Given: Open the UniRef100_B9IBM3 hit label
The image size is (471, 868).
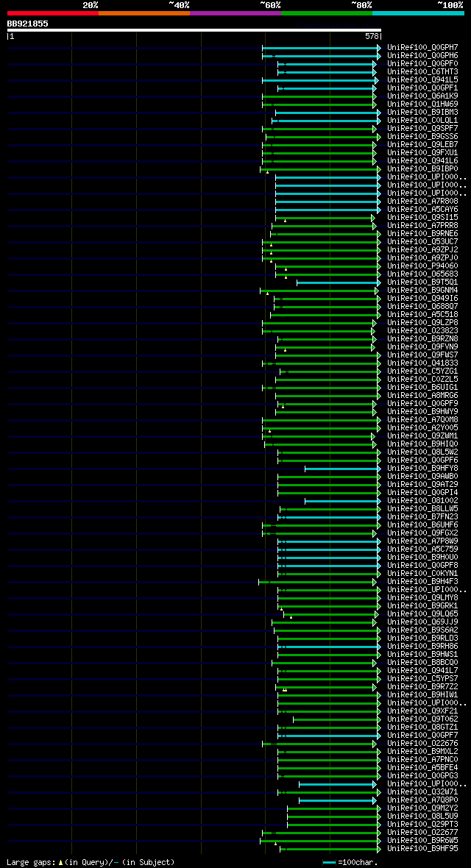Looking at the screenshot, I should pos(422,113).
